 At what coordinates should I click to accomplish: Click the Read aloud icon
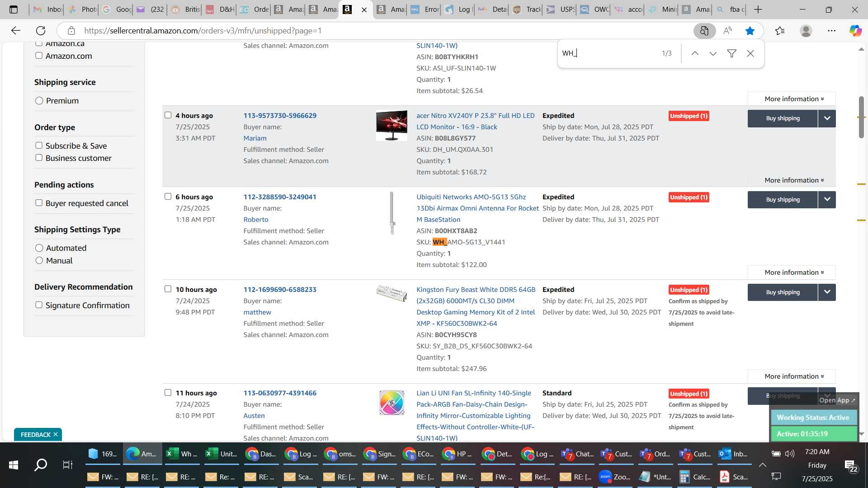point(727,31)
